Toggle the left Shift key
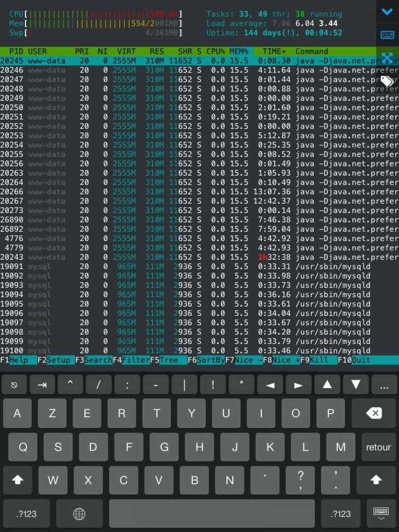 point(17,480)
